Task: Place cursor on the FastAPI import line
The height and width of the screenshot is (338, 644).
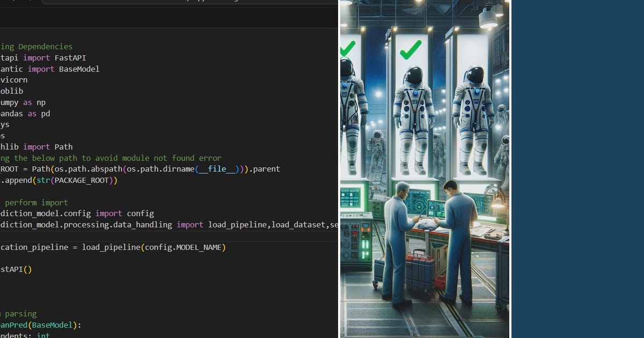Action: point(43,57)
